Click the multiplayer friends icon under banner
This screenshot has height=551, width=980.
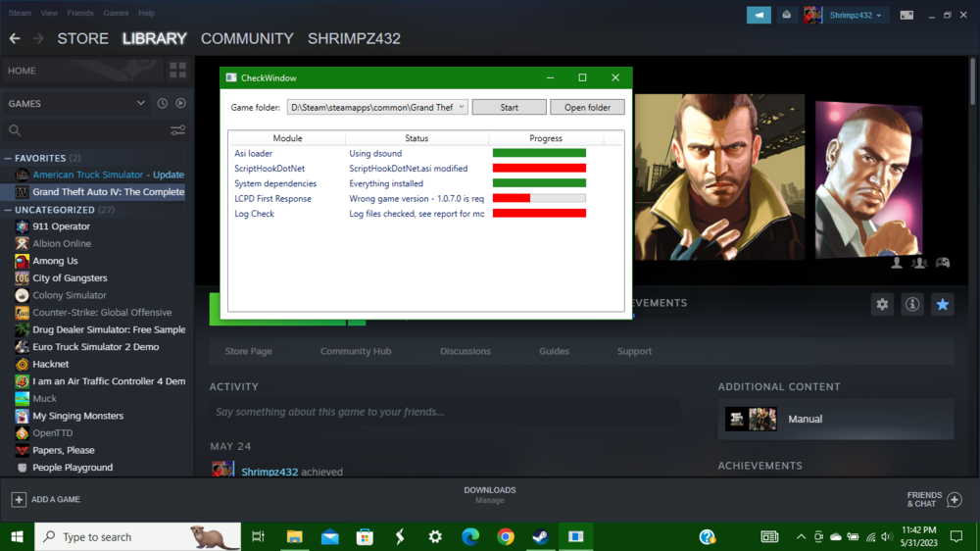pos(919,264)
